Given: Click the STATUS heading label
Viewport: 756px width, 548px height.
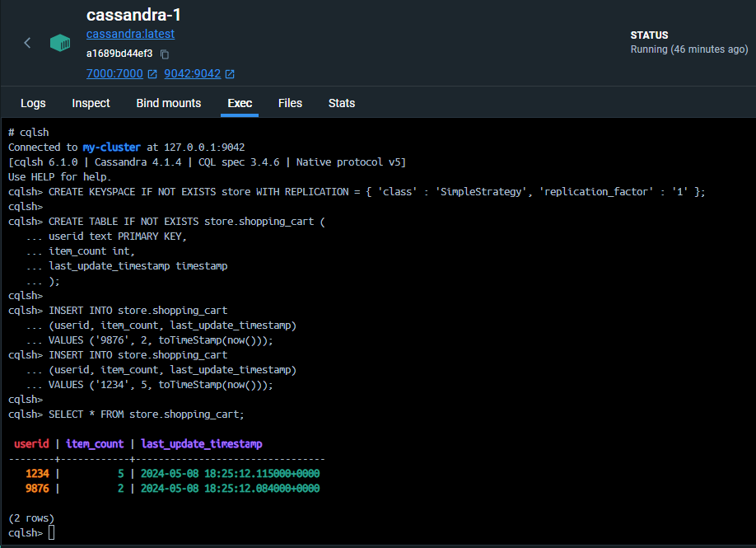Looking at the screenshot, I should 650,35.
